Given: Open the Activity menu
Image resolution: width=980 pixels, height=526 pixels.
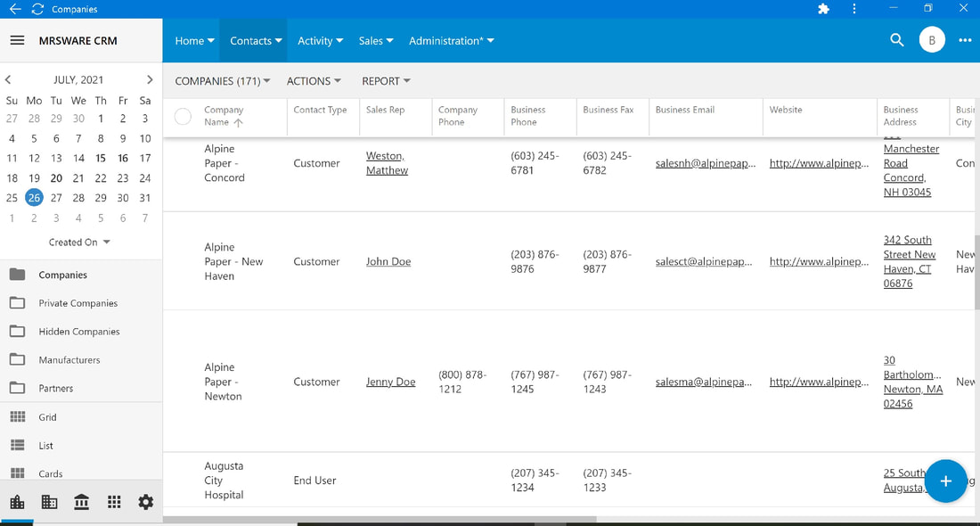Looking at the screenshot, I should (x=320, y=41).
